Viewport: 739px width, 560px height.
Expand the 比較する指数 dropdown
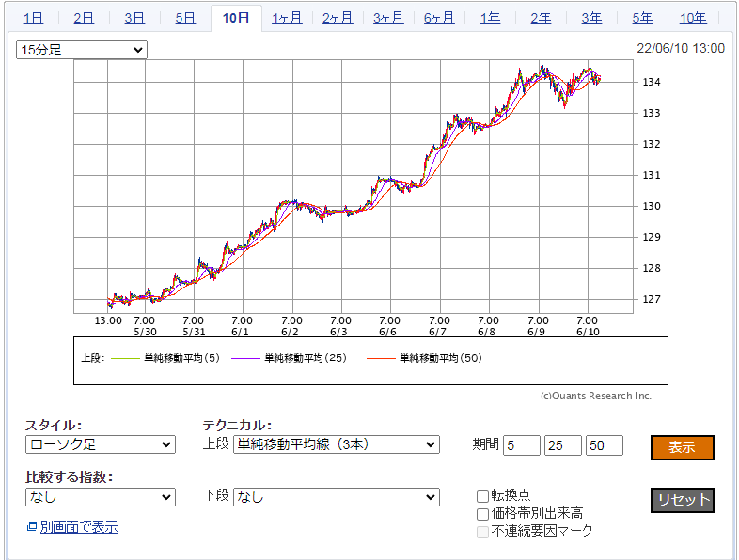(101, 496)
